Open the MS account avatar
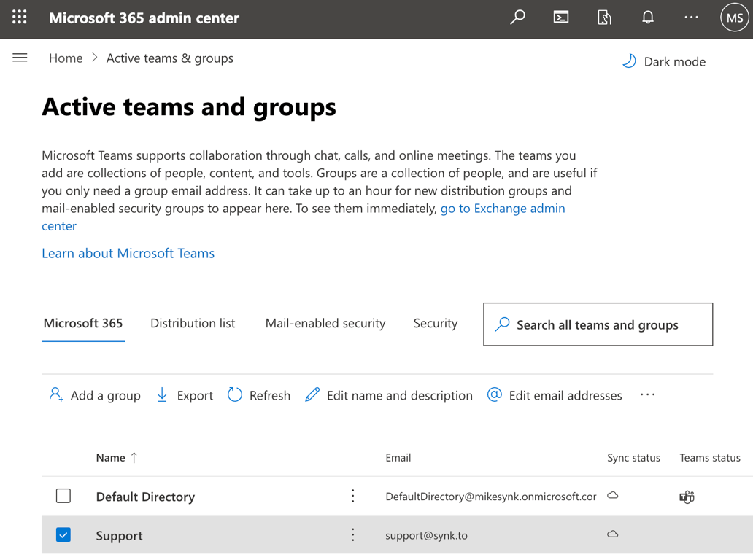753x560 pixels. (735, 17)
